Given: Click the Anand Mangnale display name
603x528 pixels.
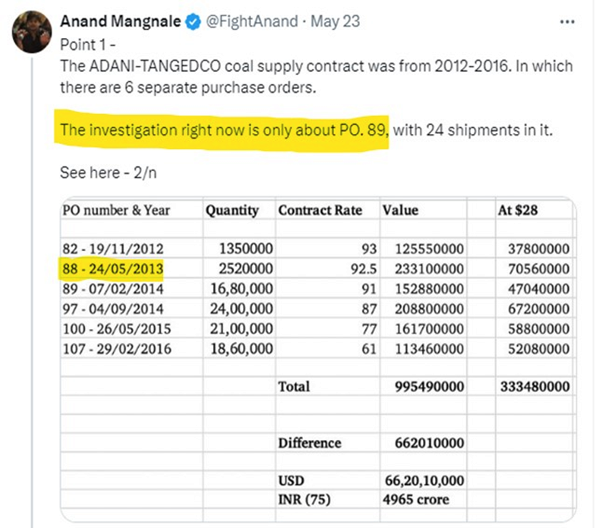Looking at the screenshot, I should (x=120, y=21).
